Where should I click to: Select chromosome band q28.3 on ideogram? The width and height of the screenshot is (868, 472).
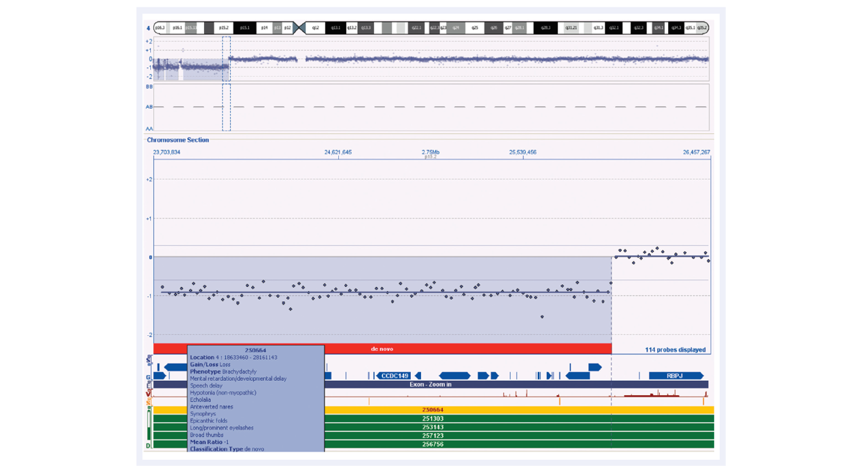(x=546, y=28)
